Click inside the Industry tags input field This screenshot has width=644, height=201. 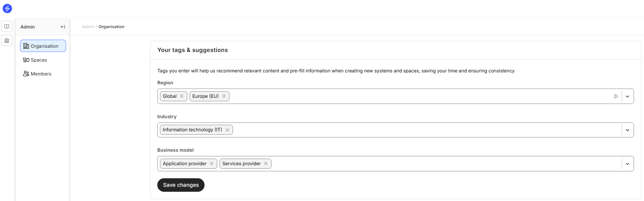(384, 130)
